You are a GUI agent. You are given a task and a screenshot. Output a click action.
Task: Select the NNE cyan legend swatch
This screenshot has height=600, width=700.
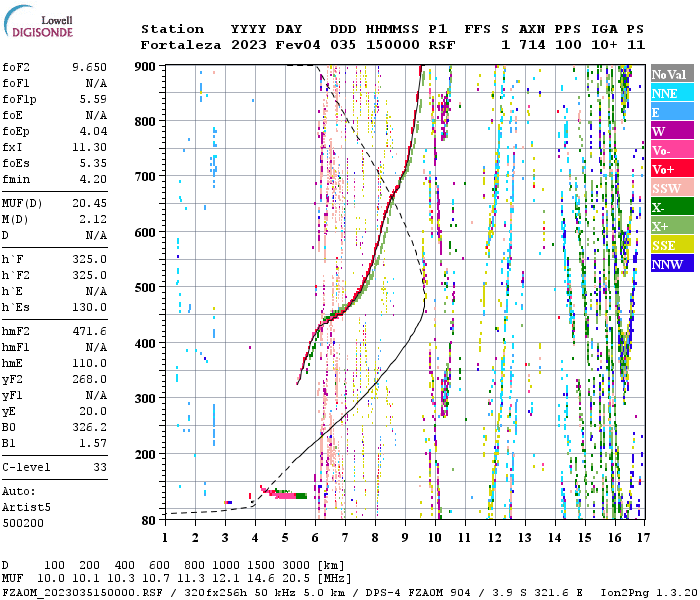[x=672, y=93]
